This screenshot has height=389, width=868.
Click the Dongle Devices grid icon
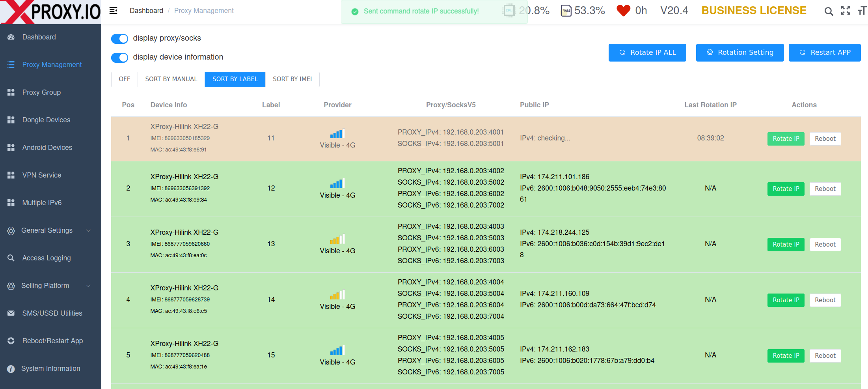(x=11, y=120)
